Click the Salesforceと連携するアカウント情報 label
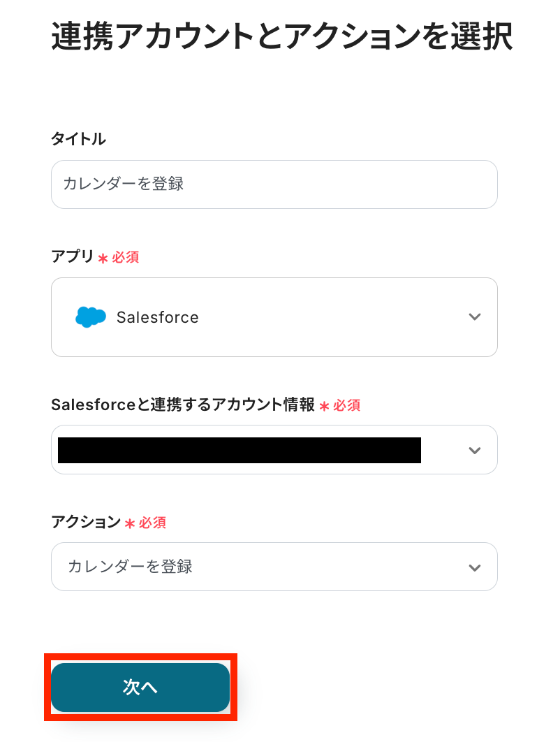This screenshot has height=742, width=560. coord(182,405)
